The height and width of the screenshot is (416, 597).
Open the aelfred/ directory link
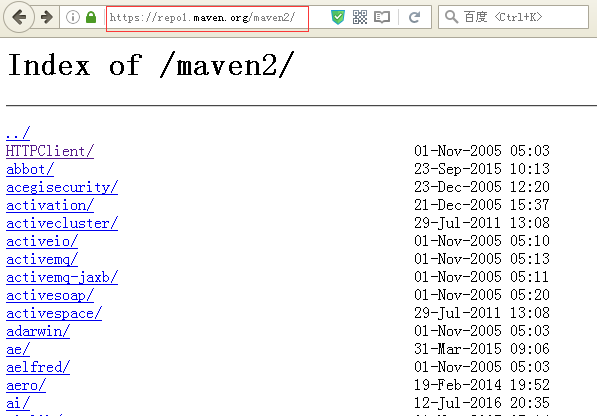(x=38, y=367)
